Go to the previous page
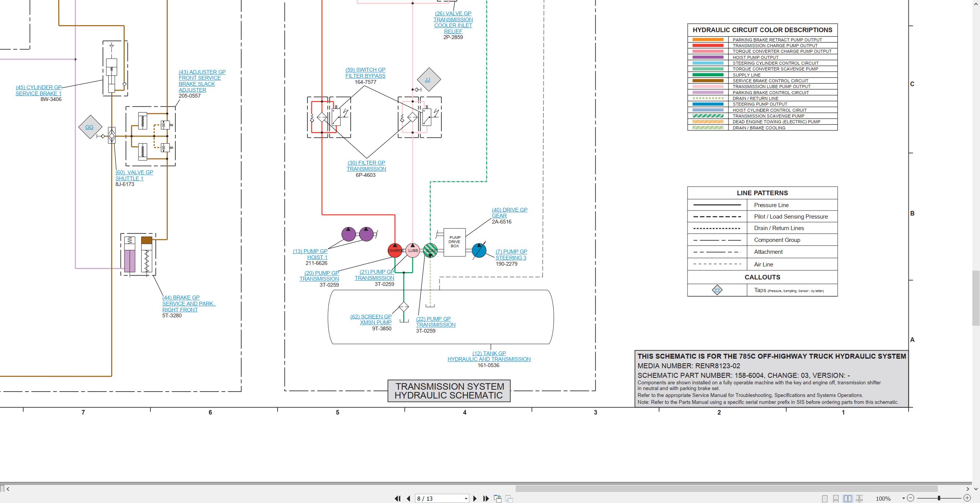 [408, 498]
